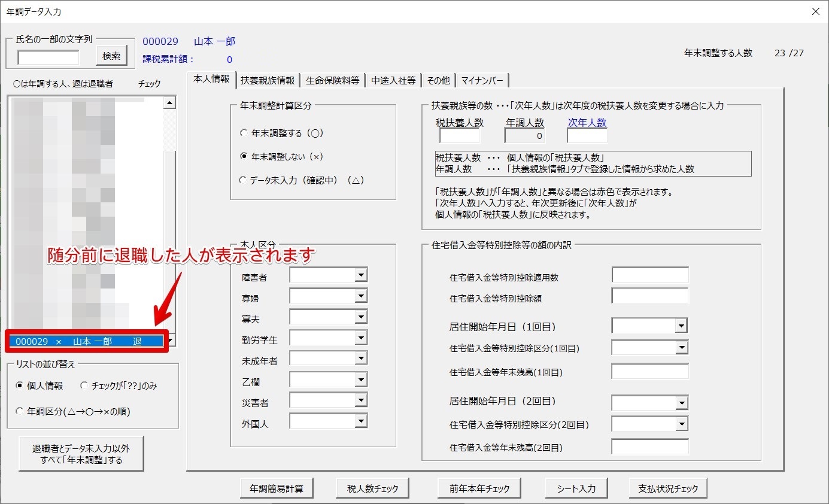Open the 寡婦 dropdown
The image size is (829, 504).
tap(361, 296)
